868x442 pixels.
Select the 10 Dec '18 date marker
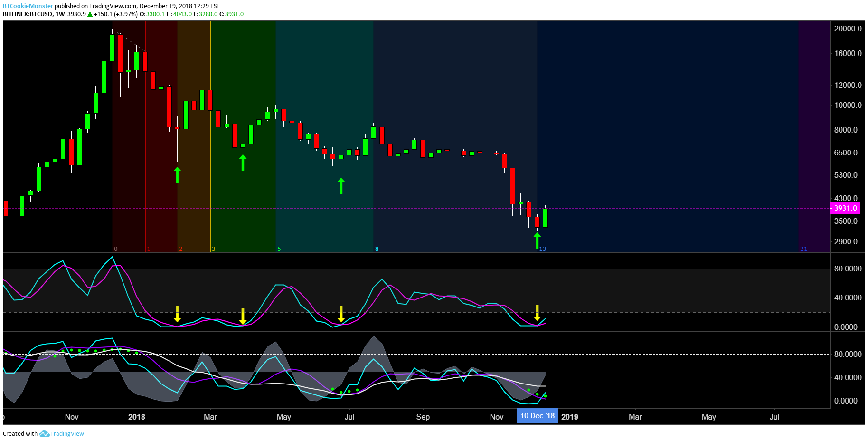pyautogui.click(x=538, y=416)
